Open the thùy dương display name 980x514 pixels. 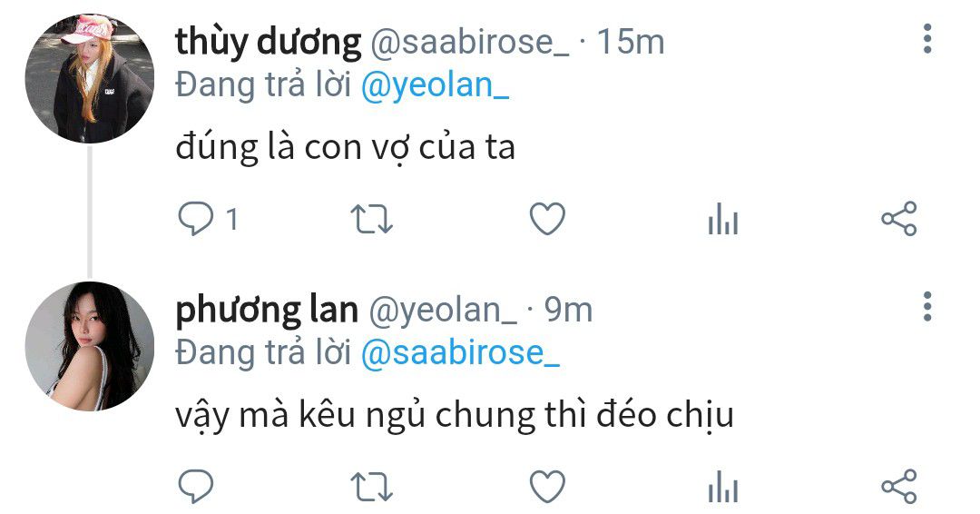tap(268, 43)
